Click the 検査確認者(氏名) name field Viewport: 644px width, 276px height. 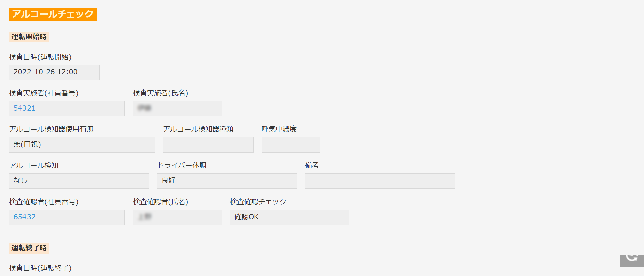pos(177,217)
